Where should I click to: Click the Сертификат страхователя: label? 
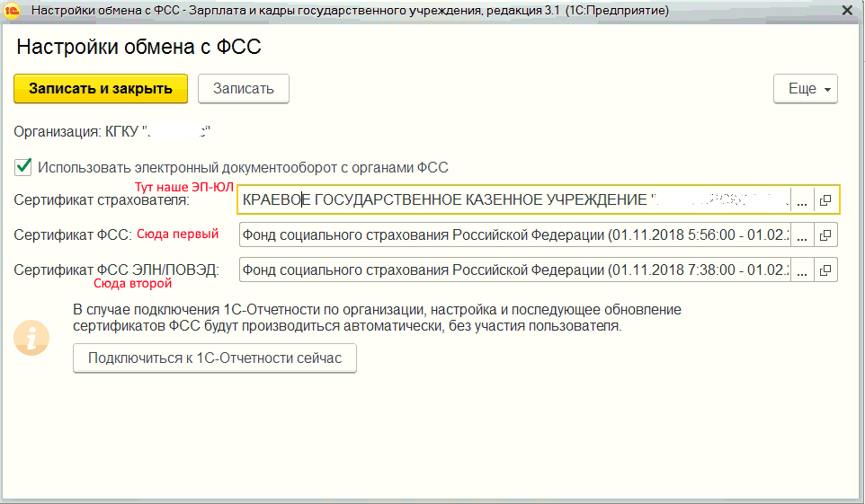102,200
